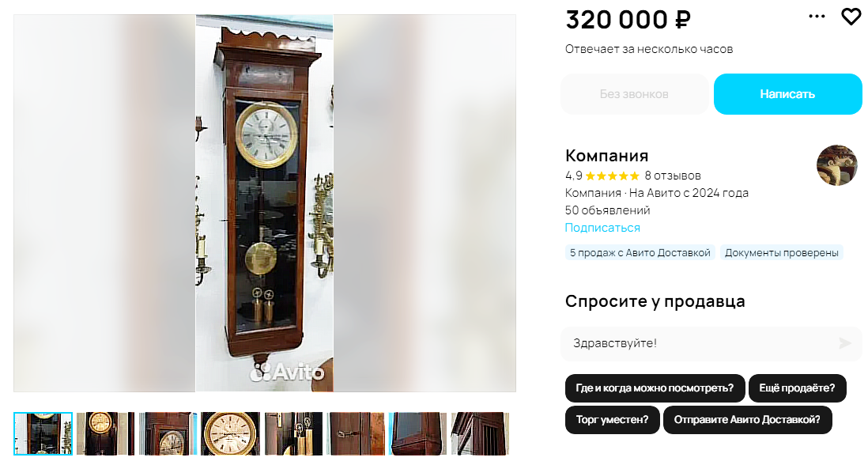Viewport: 868px width, 465px height.
Task: Click the send arrow in the message field
Action: click(845, 343)
